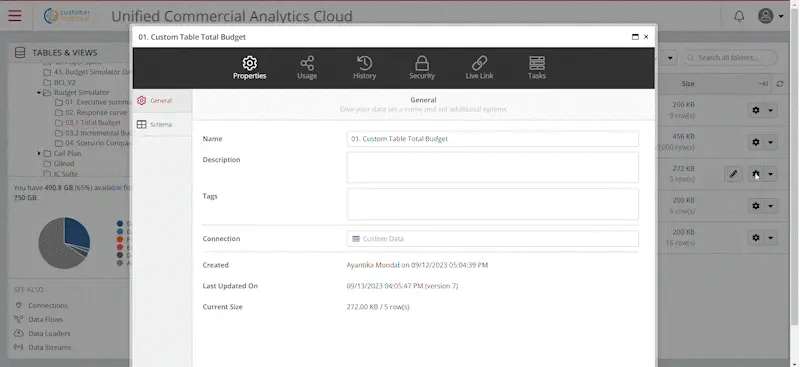Click the Customer logo in header
Viewport: 800px width, 367px height.
67,15
